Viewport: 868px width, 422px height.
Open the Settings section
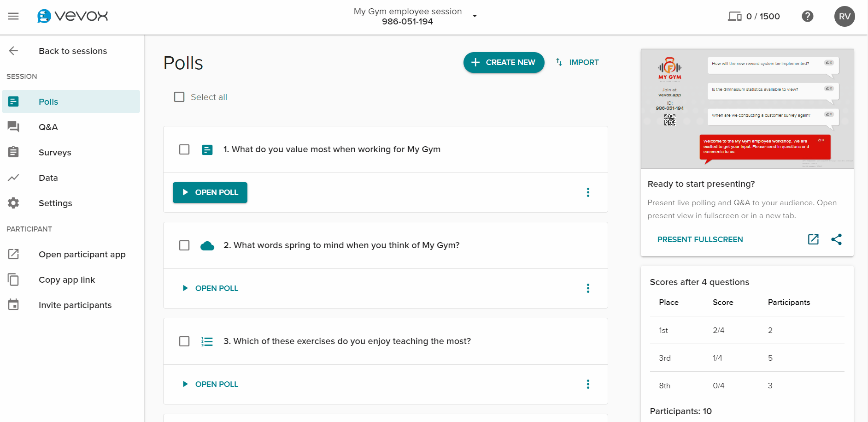pyautogui.click(x=55, y=203)
